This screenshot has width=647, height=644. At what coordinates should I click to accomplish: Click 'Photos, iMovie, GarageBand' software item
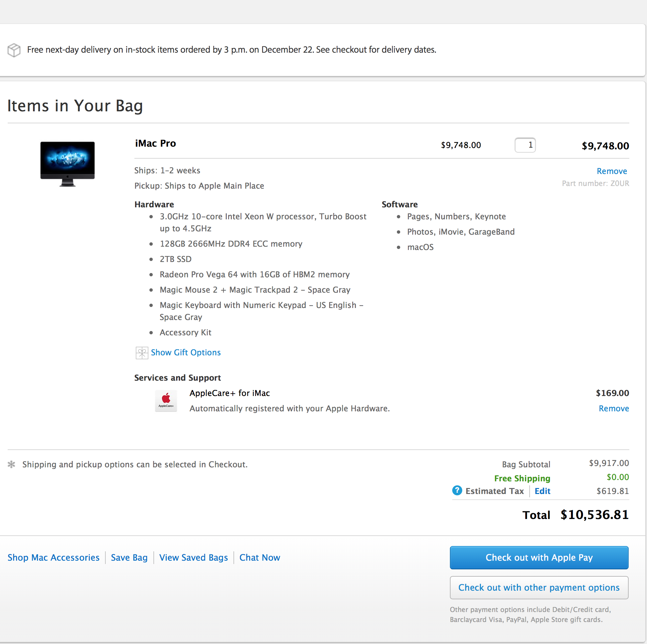[461, 232]
